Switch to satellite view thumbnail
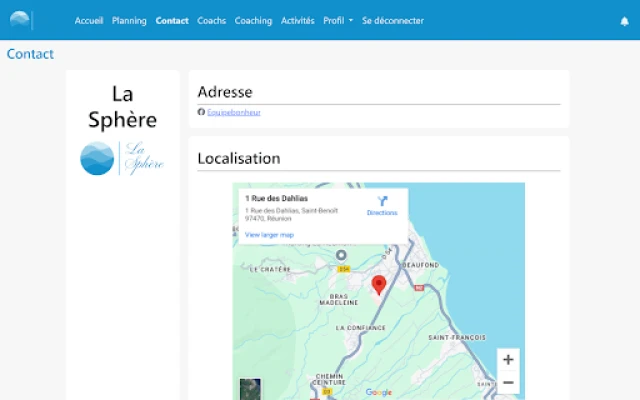 (250, 388)
